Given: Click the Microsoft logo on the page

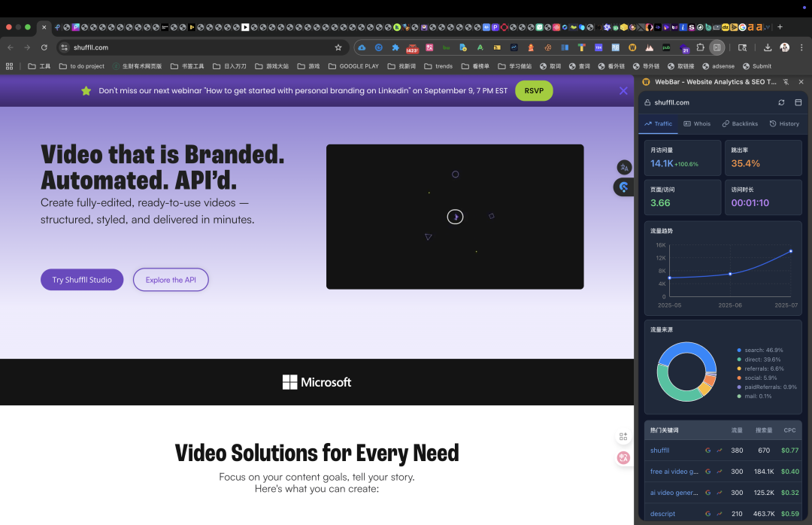Looking at the screenshot, I should [317, 383].
